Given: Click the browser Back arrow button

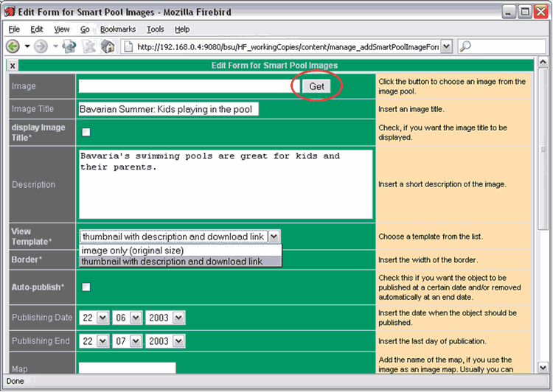Looking at the screenshot, I should (x=13, y=46).
